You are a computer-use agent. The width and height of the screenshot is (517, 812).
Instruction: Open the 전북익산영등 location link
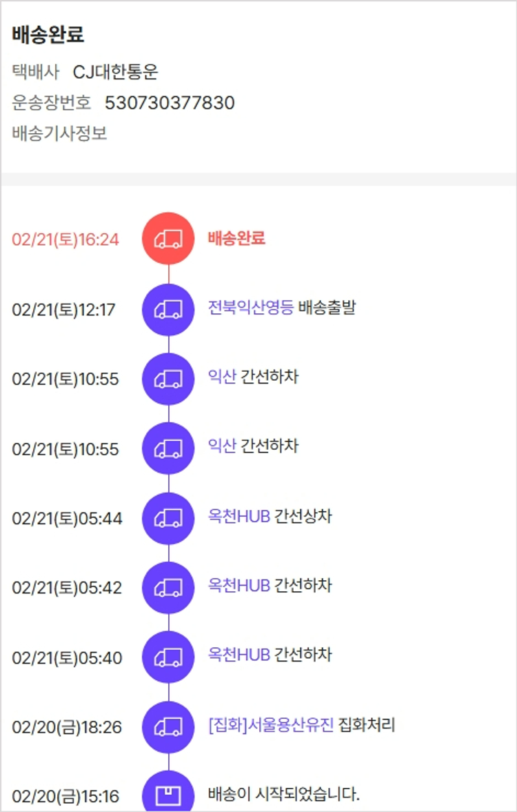pyautogui.click(x=250, y=308)
